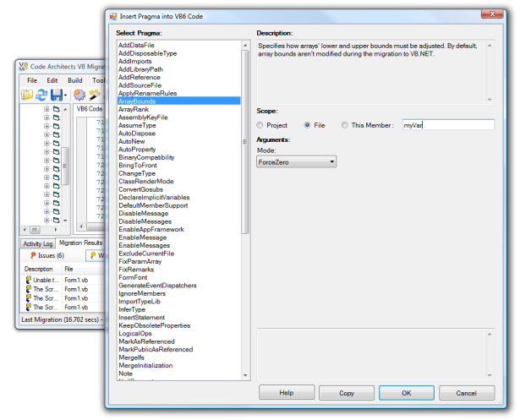This screenshot has height=420, width=520.
Task: Close the Insert Pragma dialog
Action: click(x=492, y=14)
